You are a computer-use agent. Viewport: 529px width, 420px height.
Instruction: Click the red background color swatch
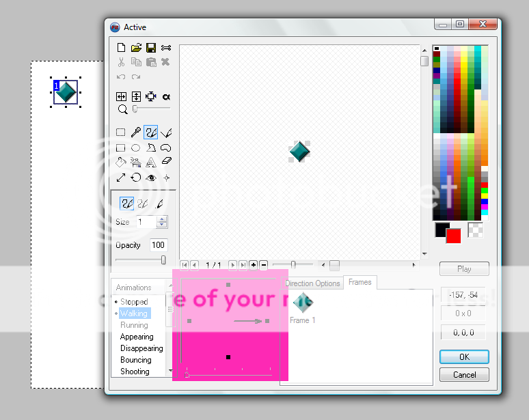click(x=453, y=236)
